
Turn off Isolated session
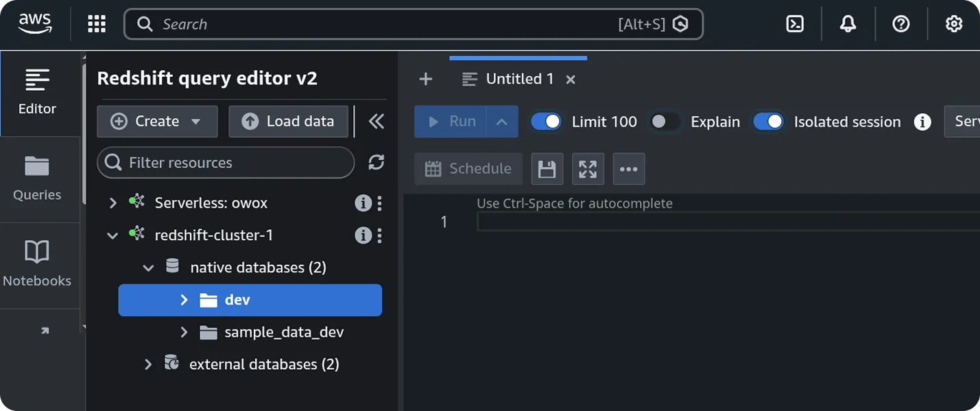(768, 121)
